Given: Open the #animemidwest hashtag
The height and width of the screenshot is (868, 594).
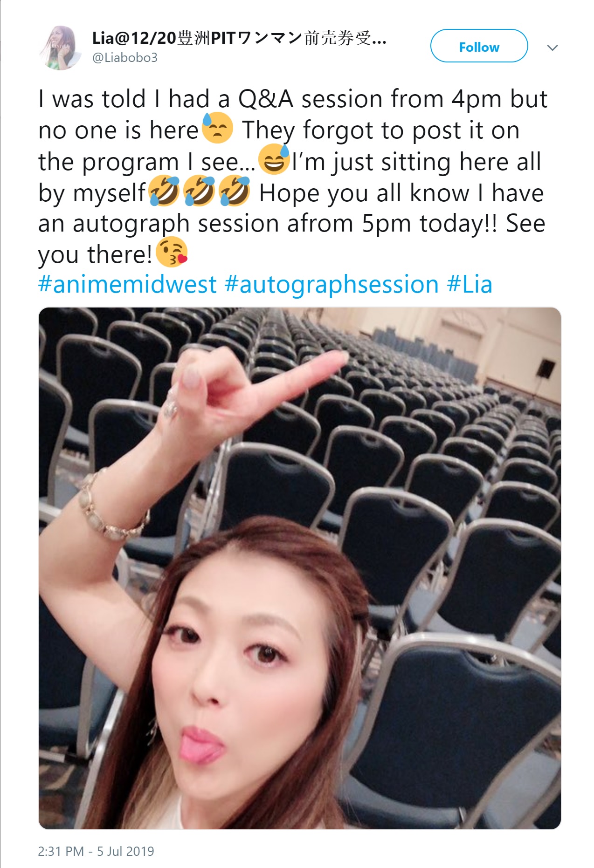Looking at the screenshot, I should (x=127, y=285).
